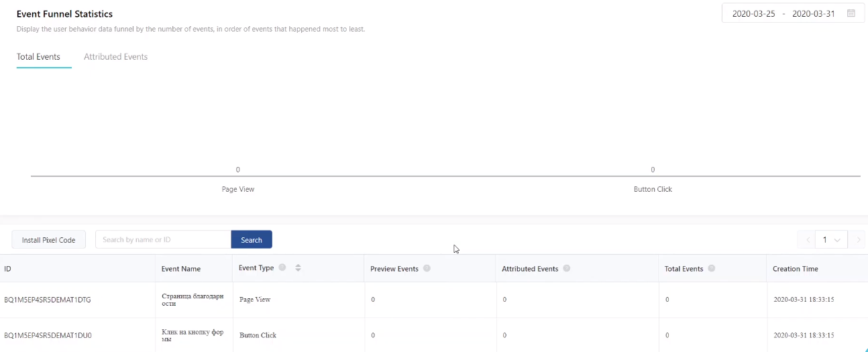Viewport: 868px width, 352px height.
Task: Click the Page View funnel label
Action: click(238, 189)
